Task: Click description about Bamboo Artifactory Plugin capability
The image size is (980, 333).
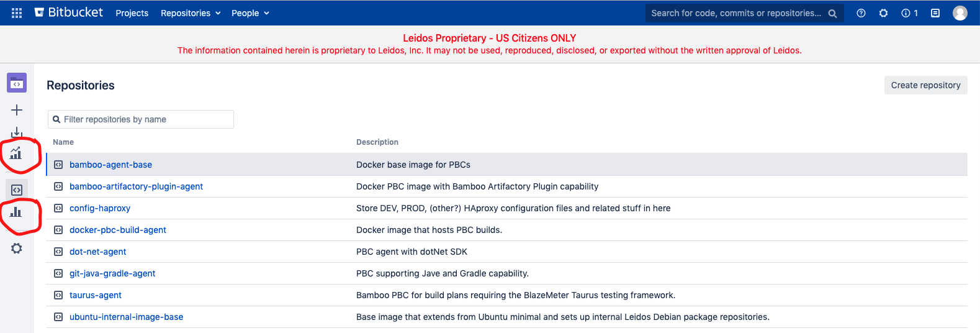Action: pyautogui.click(x=477, y=186)
